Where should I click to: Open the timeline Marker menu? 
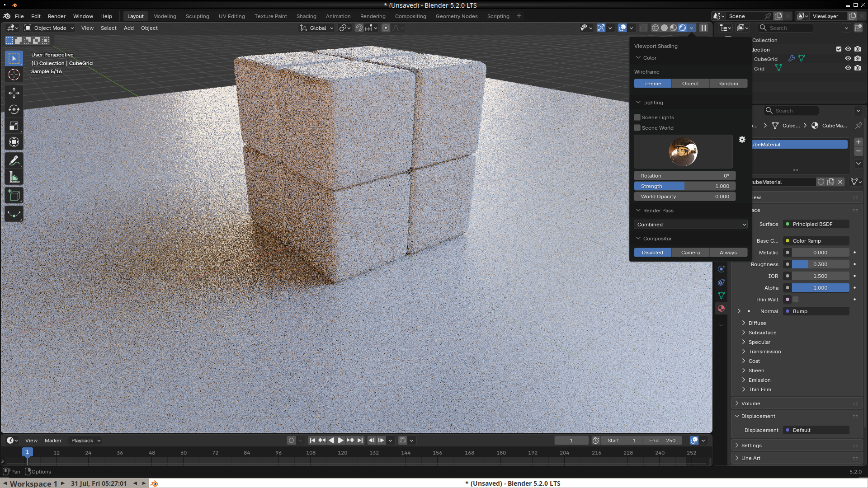(x=53, y=441)
